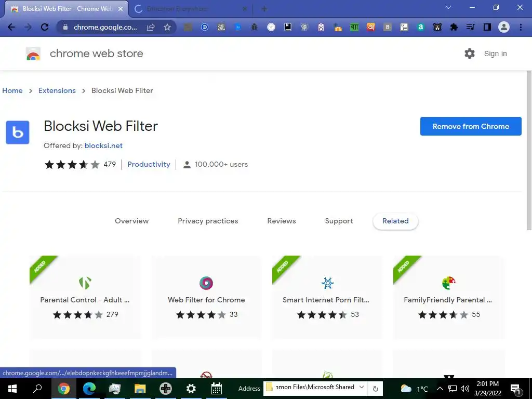Open the white circle extension icon
Viewport: 532px width, 399px height.
(x=271, y=27)
